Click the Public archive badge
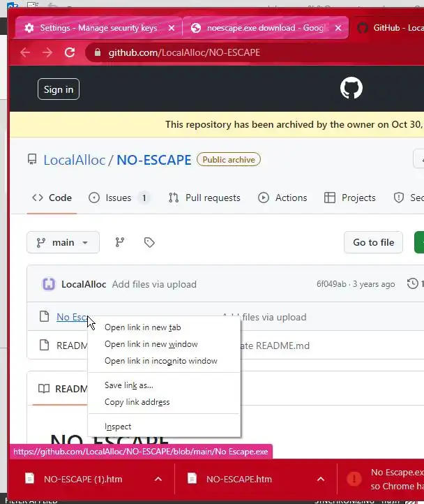The height and width of the screenshot is (504, 424). (228, 159)
